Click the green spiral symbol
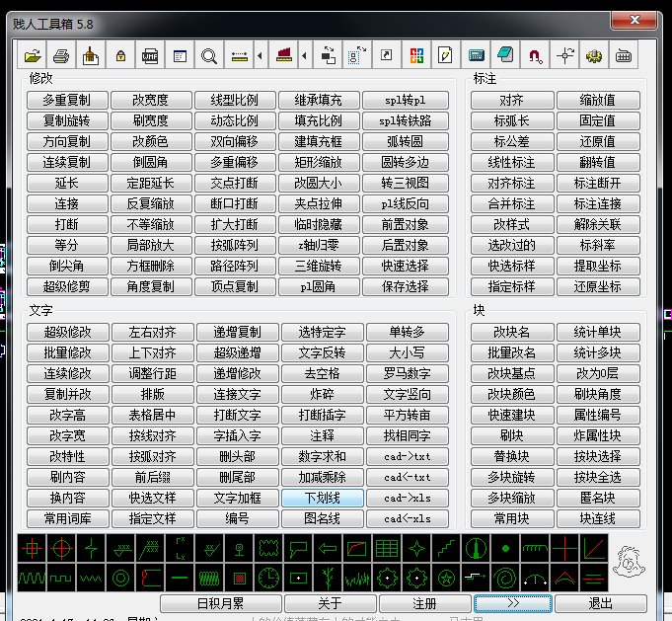672x621 pixels. pos(505,579)
